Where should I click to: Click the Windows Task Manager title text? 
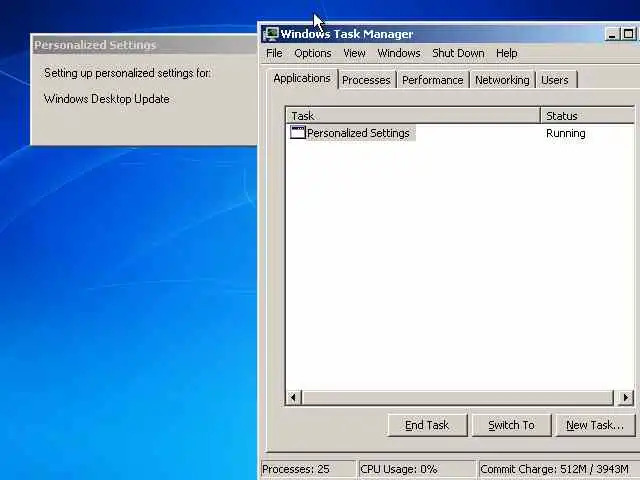347,34
